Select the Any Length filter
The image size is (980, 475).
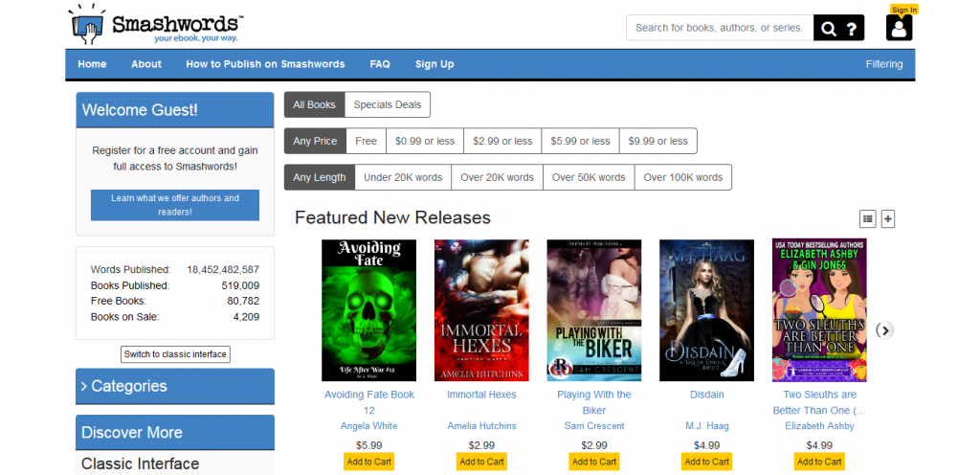click(x=320, y=177)
